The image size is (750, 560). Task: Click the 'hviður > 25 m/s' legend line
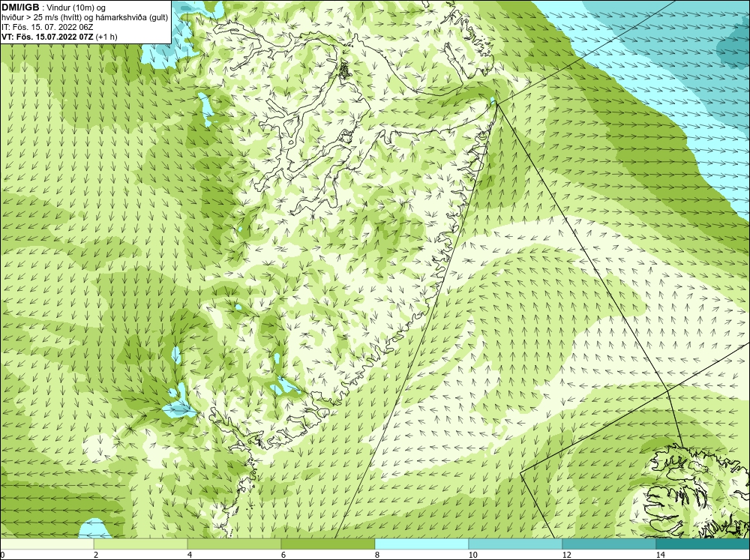pos(85,18)
